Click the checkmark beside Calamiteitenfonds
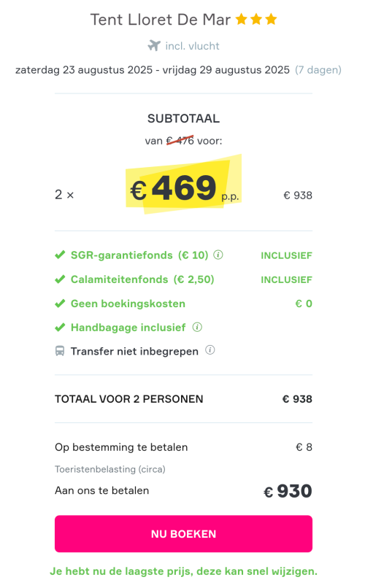Viewport: 365px width, 588px height. (x=60, y=279)
